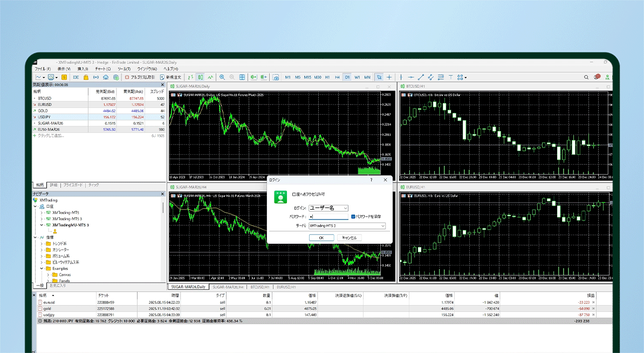
Task: Open the チャート menu
Action: [x=102, y=69]
